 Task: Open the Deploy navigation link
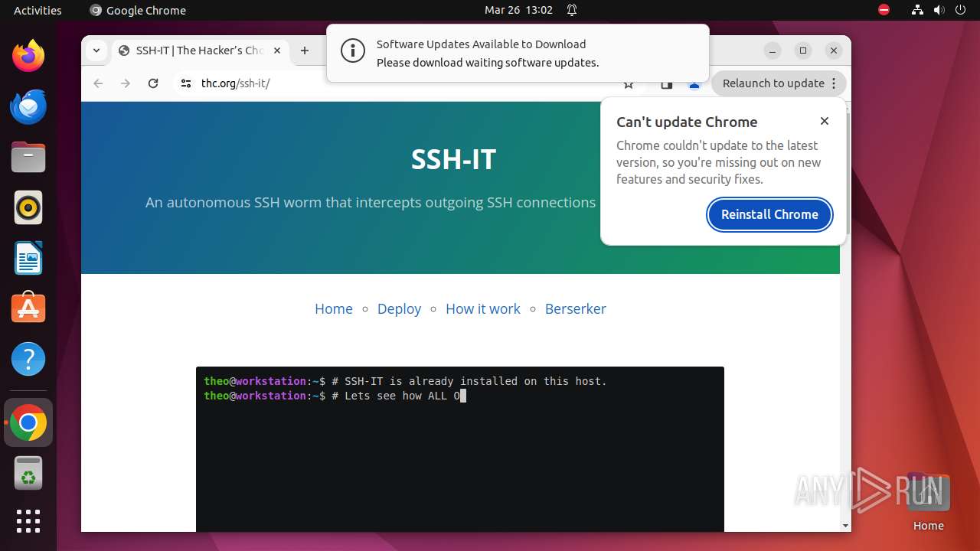point(399,308)
